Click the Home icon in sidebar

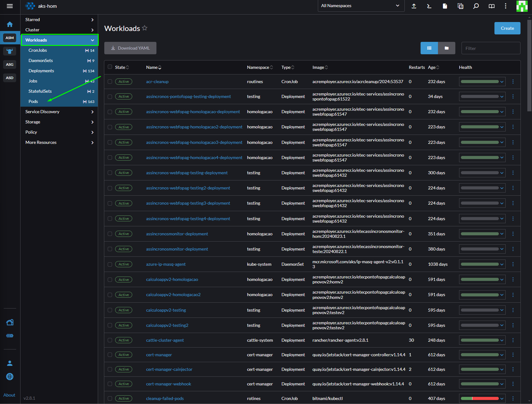[x=10, y=24]
